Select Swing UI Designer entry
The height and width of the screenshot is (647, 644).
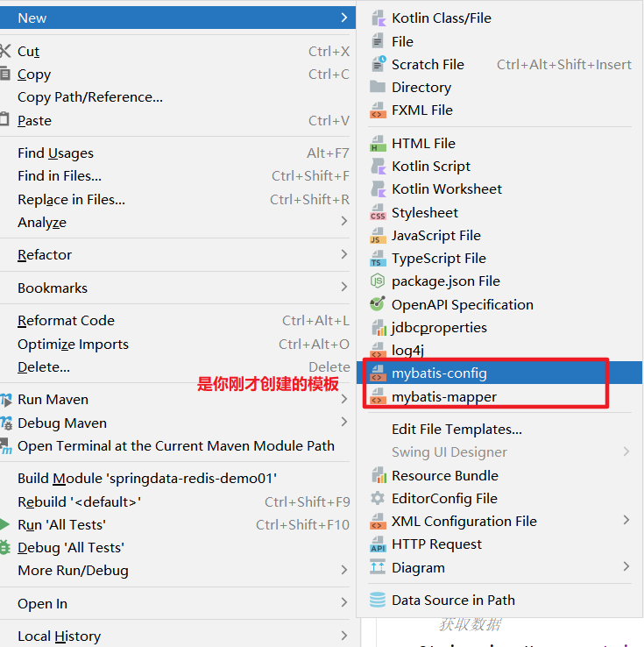[x=499, y=452]
